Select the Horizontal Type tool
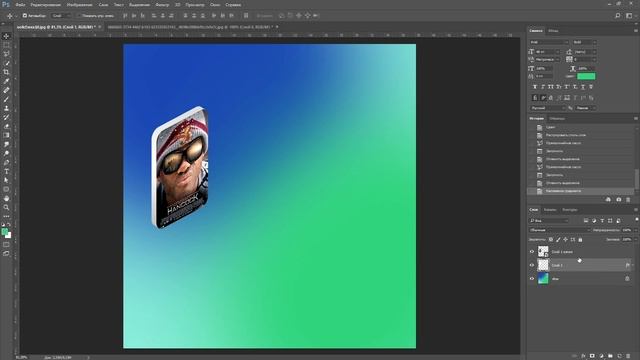 pos(6,171)
